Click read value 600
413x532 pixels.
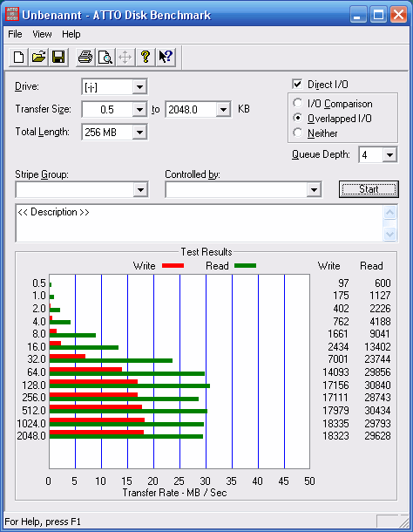pos(383,283)
